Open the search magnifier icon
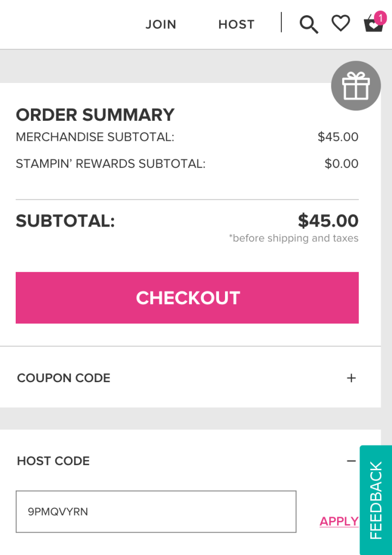The width and height of the screenshot is (392, 555). tap(309, 24)
